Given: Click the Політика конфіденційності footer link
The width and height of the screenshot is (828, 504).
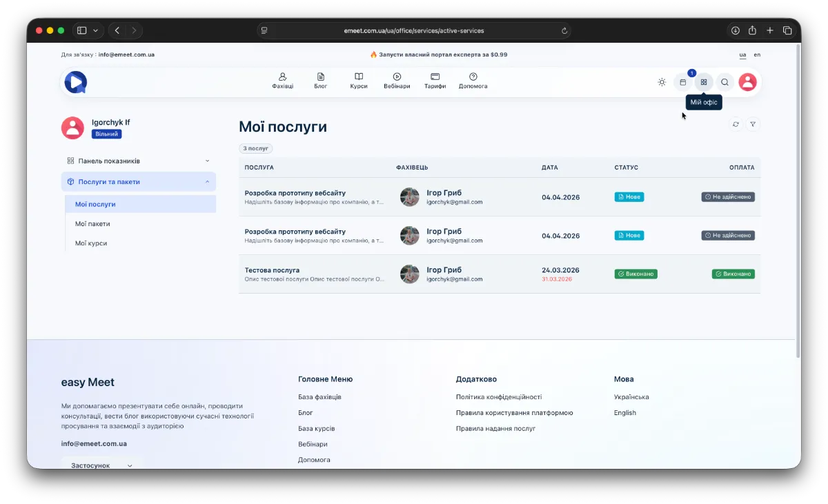Looking at the screenshot, I should [498, 397].
